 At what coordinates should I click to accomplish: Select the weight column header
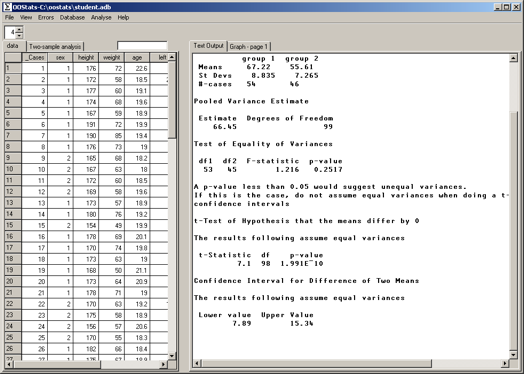tap(112, 58)
